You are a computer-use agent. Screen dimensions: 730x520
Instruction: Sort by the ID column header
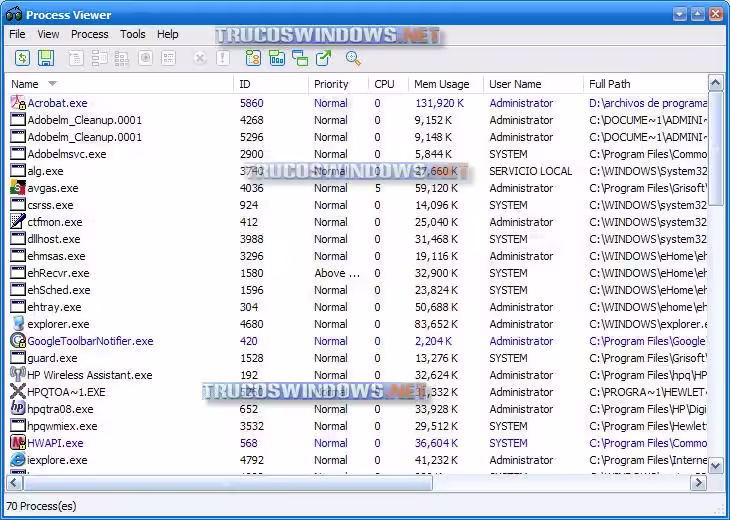point(271,84)
